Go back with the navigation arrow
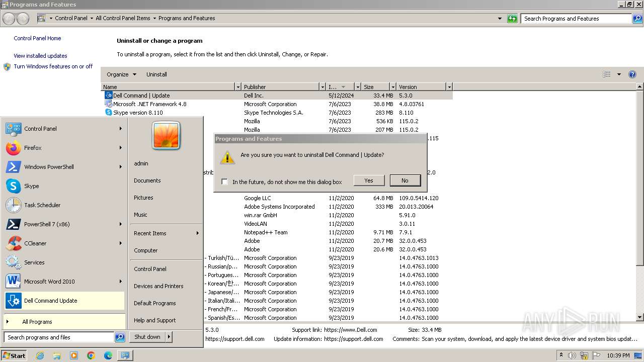This screenshot has width=644, height=362. click(x=9, y=19)
